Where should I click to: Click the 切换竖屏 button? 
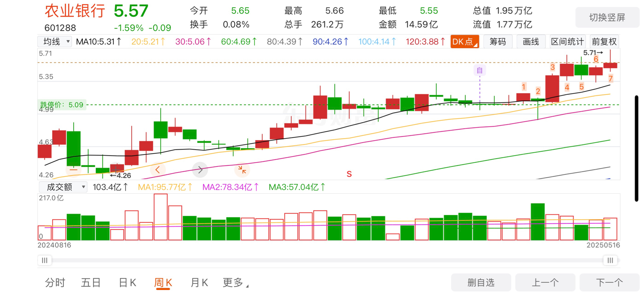click(607, 17)
